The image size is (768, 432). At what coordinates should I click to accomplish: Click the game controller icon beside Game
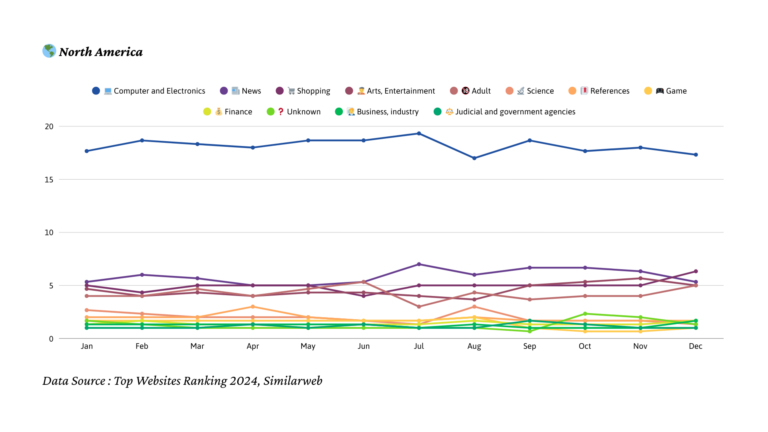click(x=660, y=91)
